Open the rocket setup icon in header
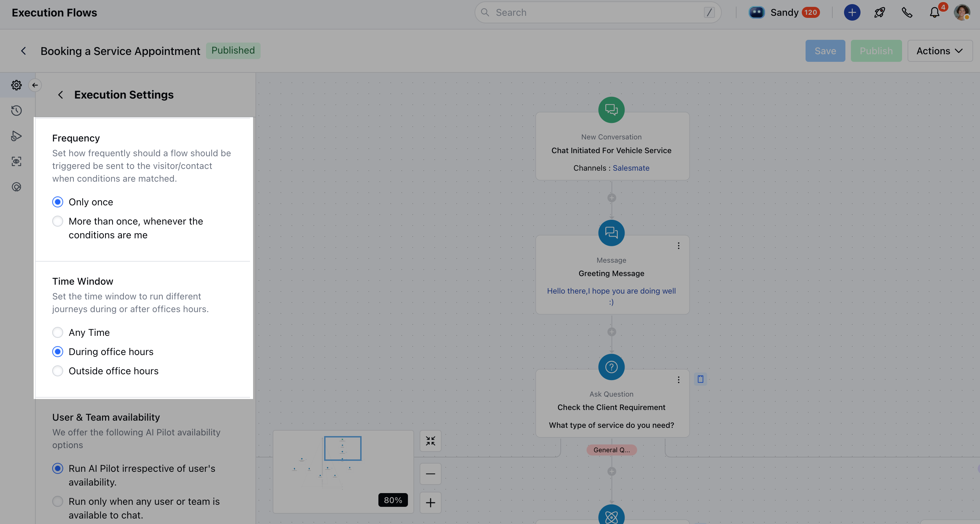980x524 pixels. [x=880, y=13]
